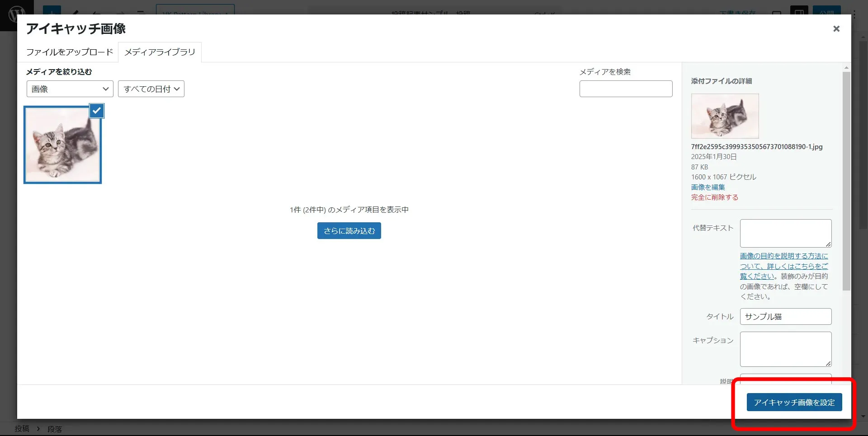Focus the 代替テキスト text area

pyautogui.click(x=785, y=233)
